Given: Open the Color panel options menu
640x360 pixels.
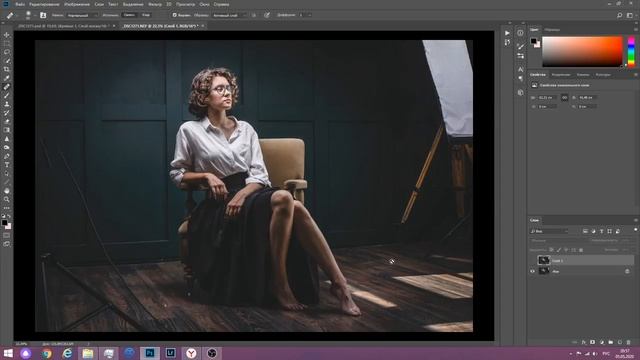Looking at the screenshot, I should (636, 29).
